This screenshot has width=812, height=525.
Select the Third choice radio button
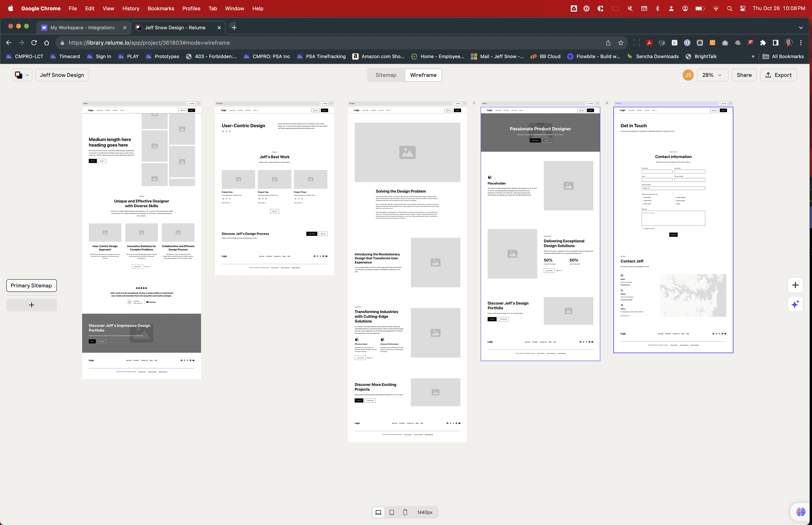coord(643,200)
